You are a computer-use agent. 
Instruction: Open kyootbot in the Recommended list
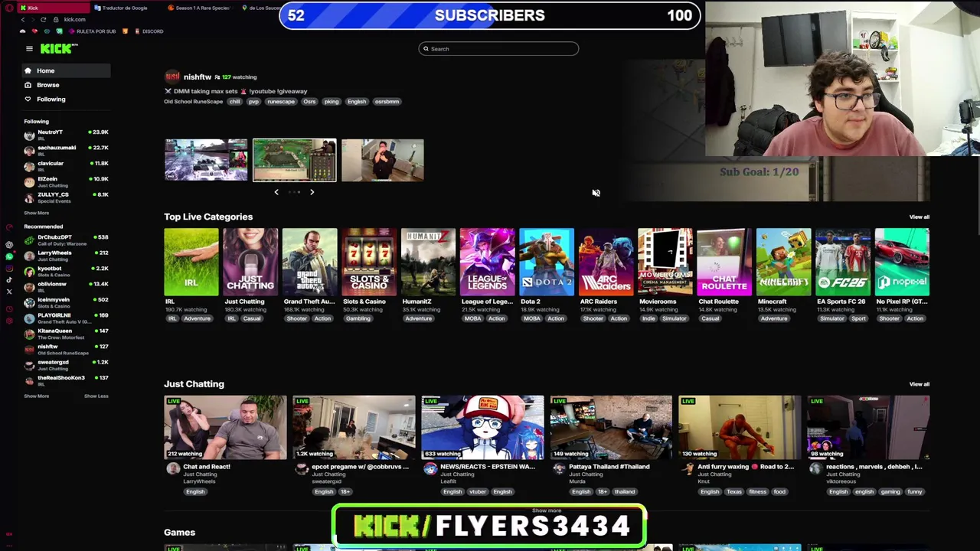66,272
